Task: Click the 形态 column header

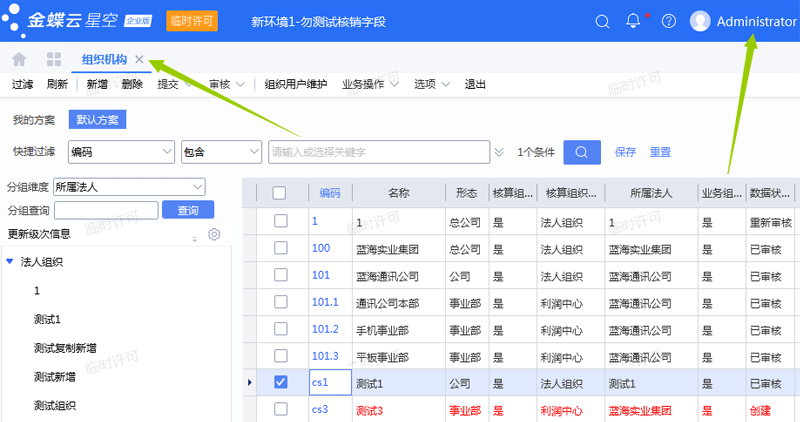Action: click(466, 193)
